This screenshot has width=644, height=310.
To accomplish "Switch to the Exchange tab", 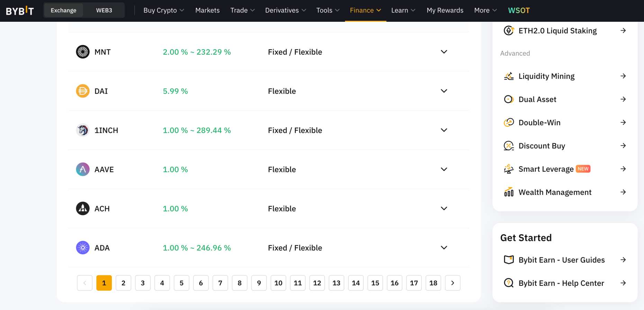I will pyautogui.click(x=63, y=10).
